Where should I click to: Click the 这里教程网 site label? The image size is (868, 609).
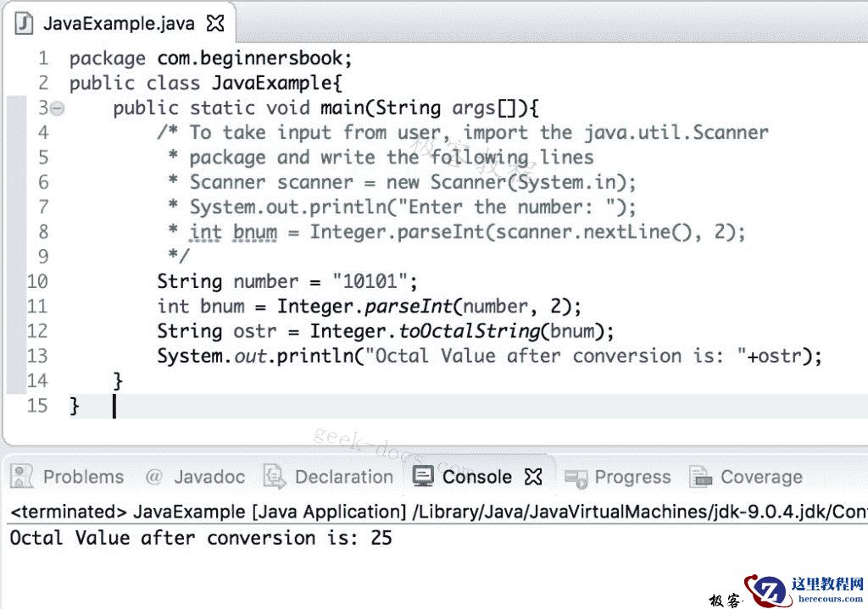click(x=826, y=584)
